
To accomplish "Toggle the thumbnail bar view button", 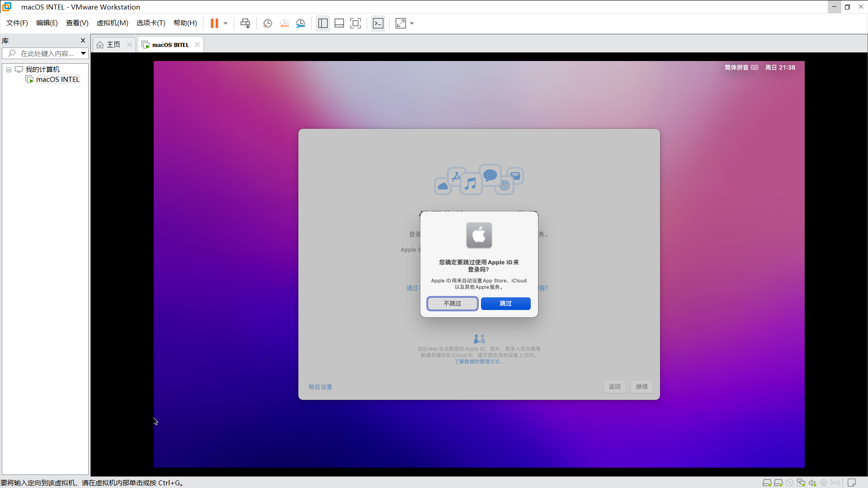I will click(340, 23).
